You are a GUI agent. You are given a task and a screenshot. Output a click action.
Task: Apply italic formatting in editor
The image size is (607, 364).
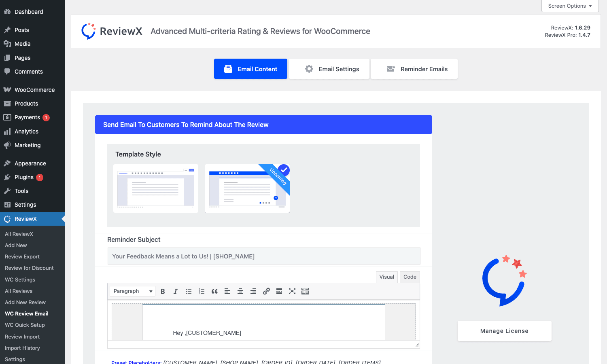coord(176,291)
